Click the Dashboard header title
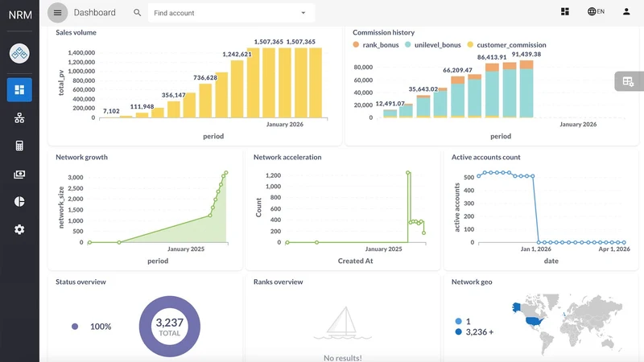 (94, 13)
